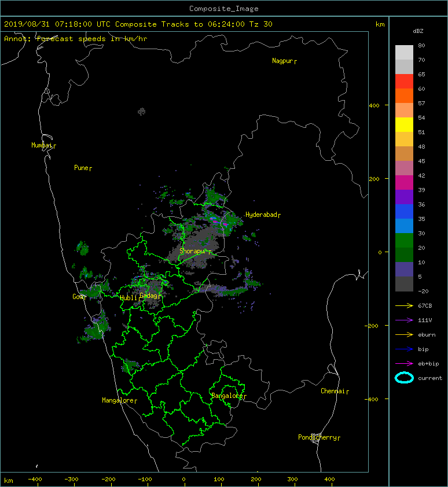The width and height of the screenshot is (448, 487).
Task: Select the 67CB legend label
Action: point(425,306)
